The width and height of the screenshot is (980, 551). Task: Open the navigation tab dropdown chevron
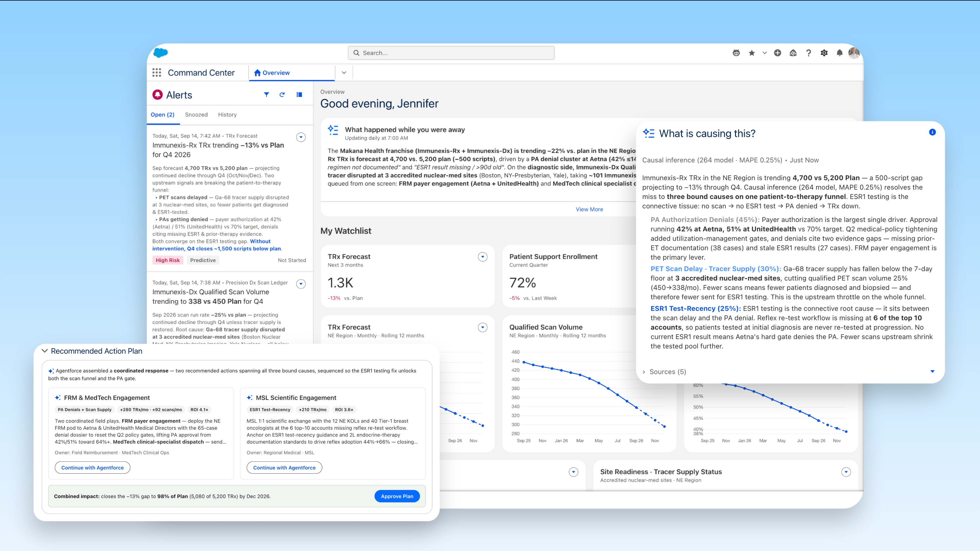(344, 73)
